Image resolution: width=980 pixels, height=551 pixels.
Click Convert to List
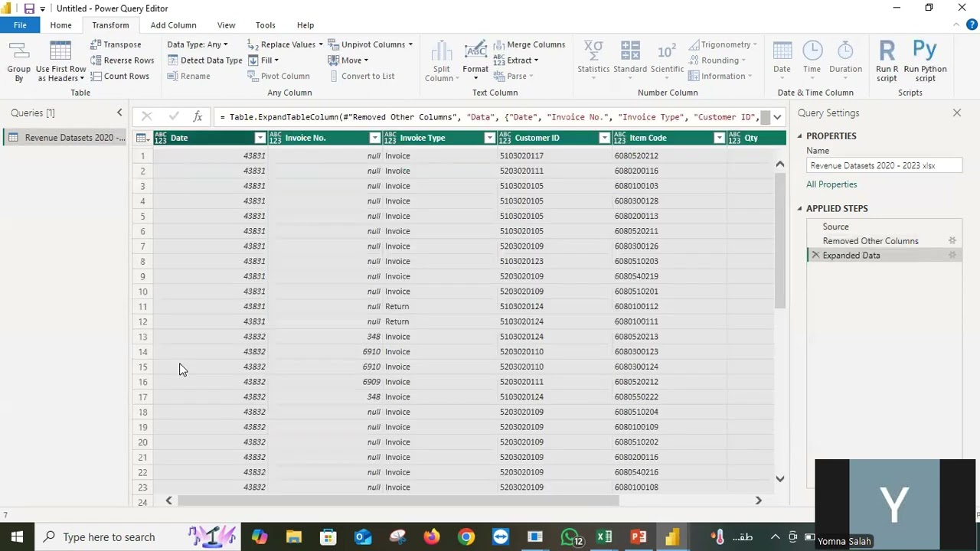point(361,76)
